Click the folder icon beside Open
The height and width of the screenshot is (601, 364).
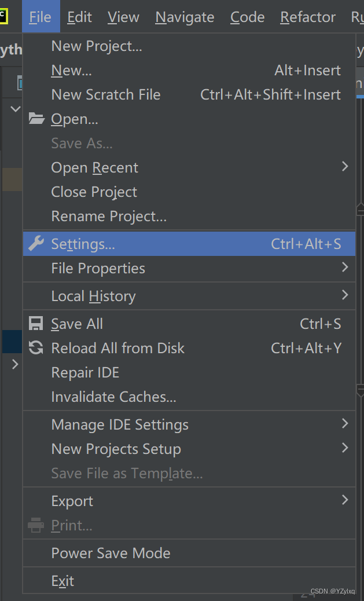(x=36, y=119)
